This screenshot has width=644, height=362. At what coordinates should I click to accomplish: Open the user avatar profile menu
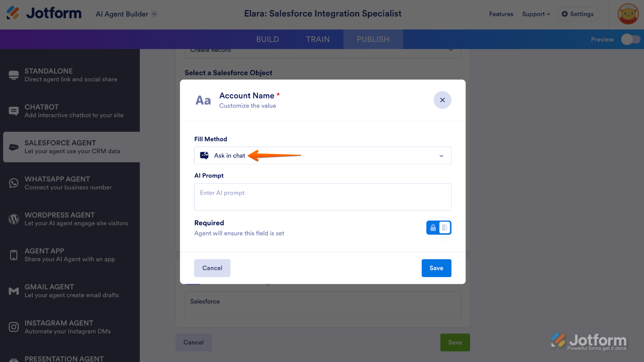click(x=628, y=14)
